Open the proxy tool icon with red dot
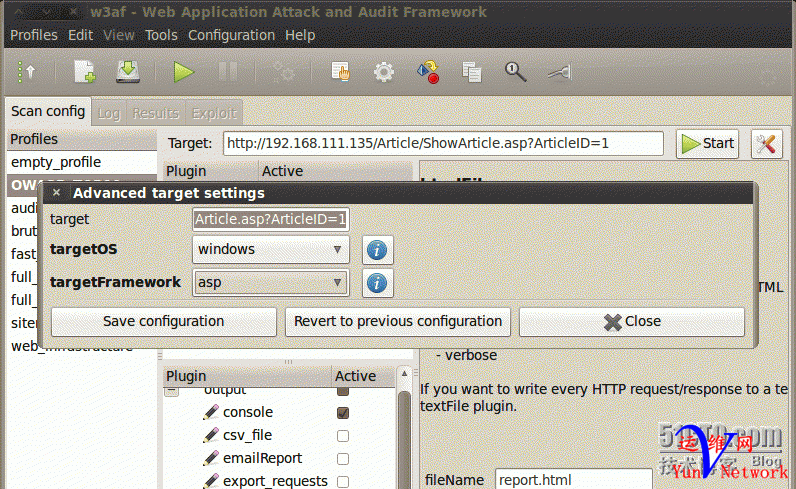The image size is (796, 489). click(428, 72)
